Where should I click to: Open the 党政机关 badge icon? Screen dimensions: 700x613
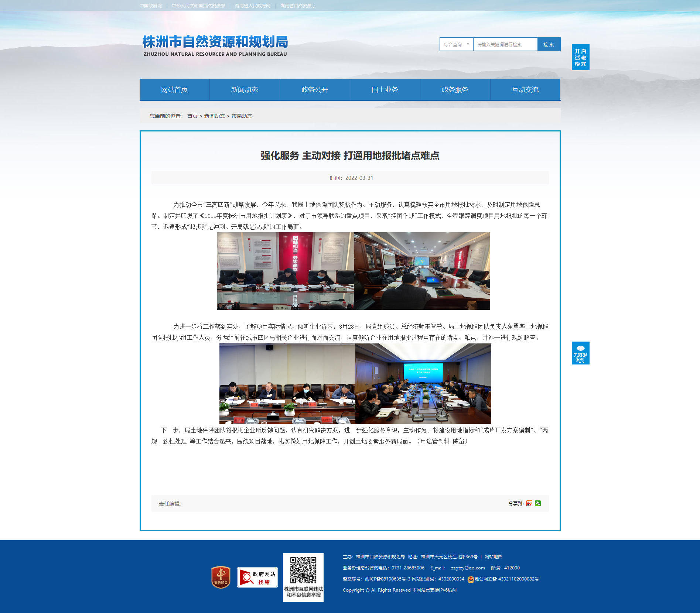click(x=221, y=577)
